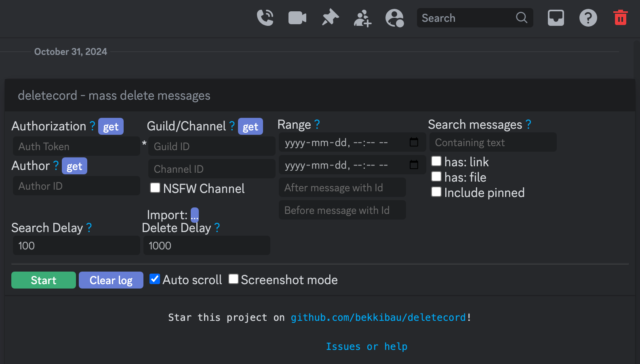The height and width of the screenshot is (364, 640).
Task: Open the inbox
Action: [x=556, y=18]
